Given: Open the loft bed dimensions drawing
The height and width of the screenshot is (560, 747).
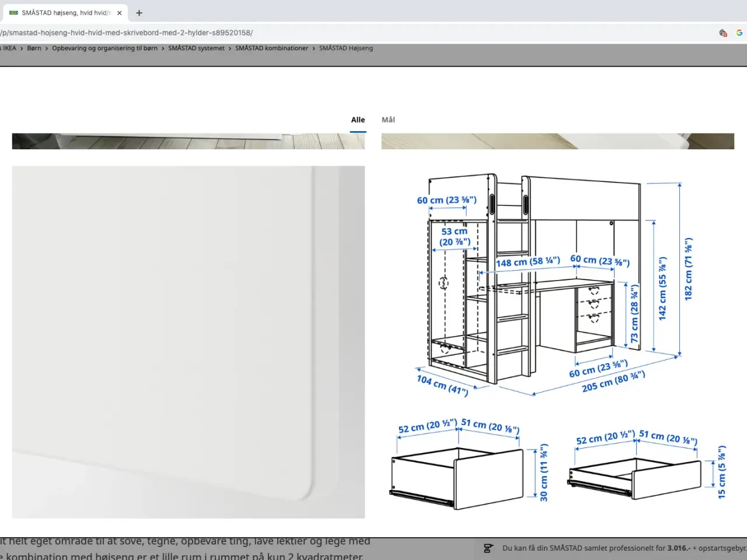Looking at the screenshot, I should point(558,342).
